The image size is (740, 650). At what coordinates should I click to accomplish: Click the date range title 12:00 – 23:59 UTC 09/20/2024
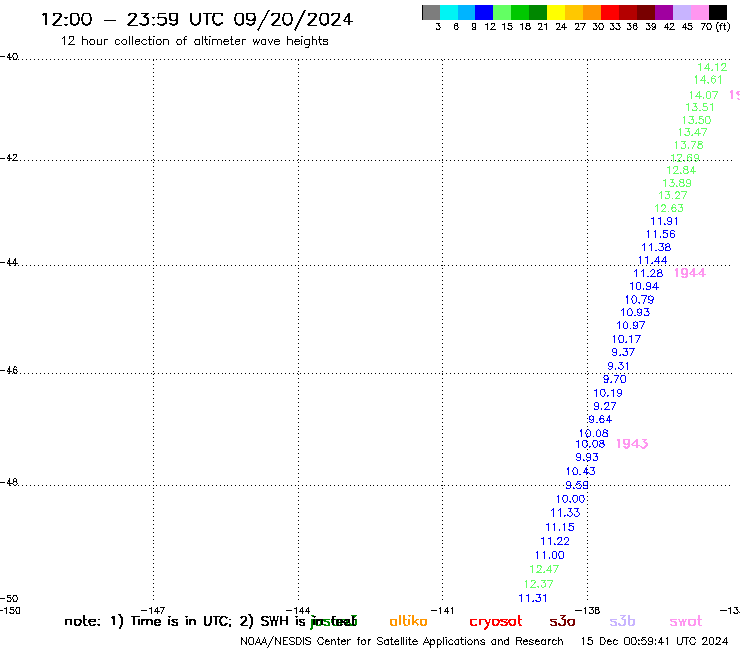(x=197, y=19)
